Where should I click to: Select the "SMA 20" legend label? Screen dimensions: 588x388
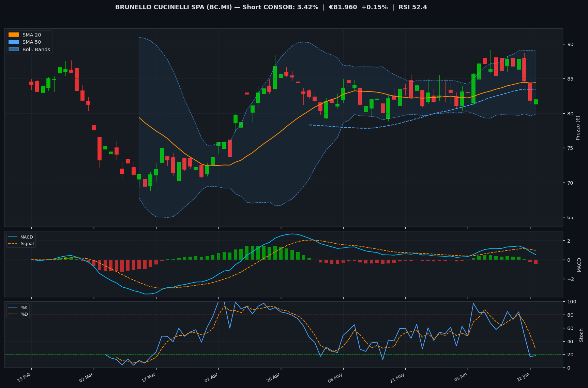(32, 35)
